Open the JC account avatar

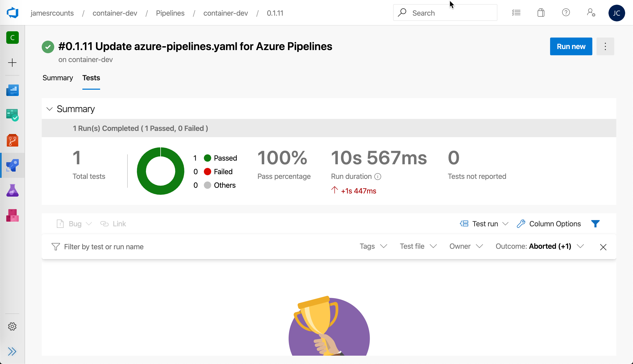(x=617, y=13)
